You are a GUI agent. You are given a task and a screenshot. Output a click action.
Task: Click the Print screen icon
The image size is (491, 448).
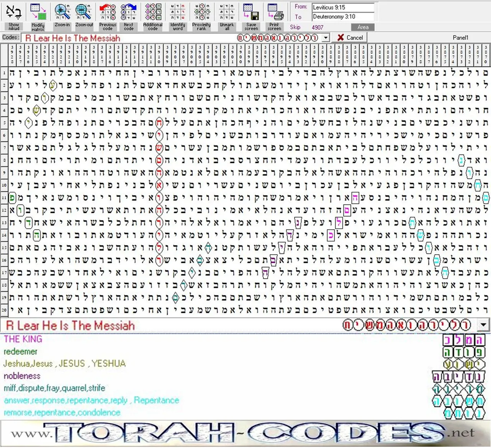(274, 12)
